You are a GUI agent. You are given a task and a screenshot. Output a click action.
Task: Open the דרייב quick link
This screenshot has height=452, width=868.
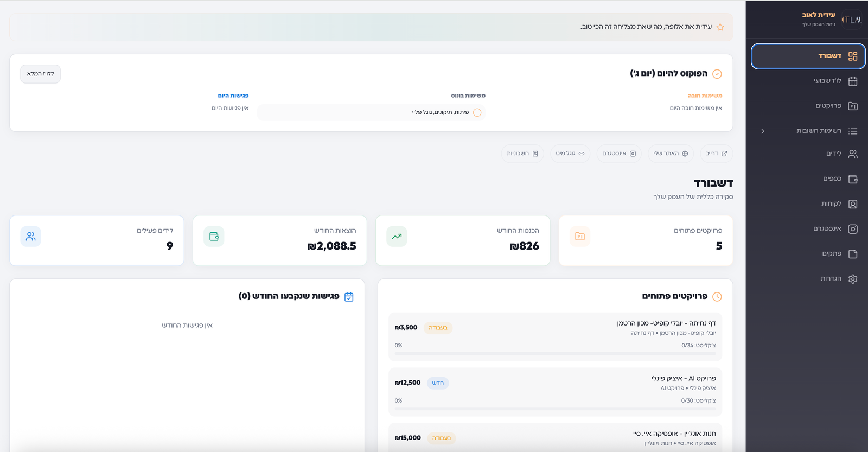[x=717, y=154]
